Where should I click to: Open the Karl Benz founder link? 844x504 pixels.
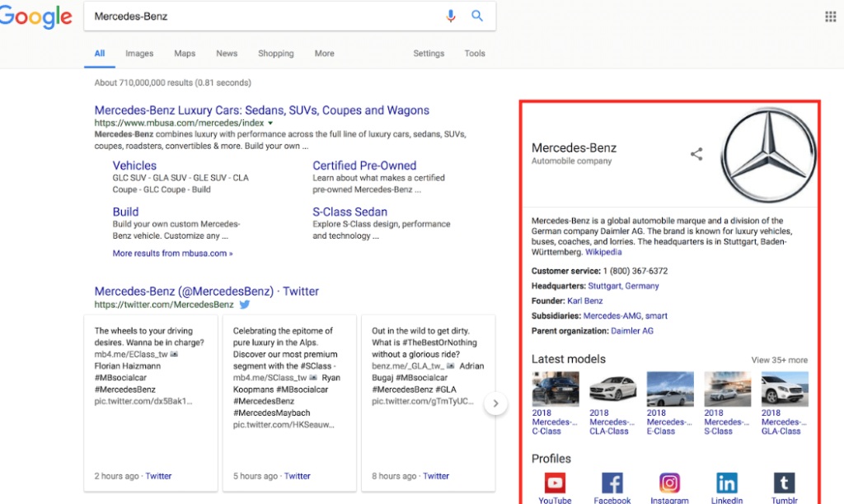(x=584, y=301)
